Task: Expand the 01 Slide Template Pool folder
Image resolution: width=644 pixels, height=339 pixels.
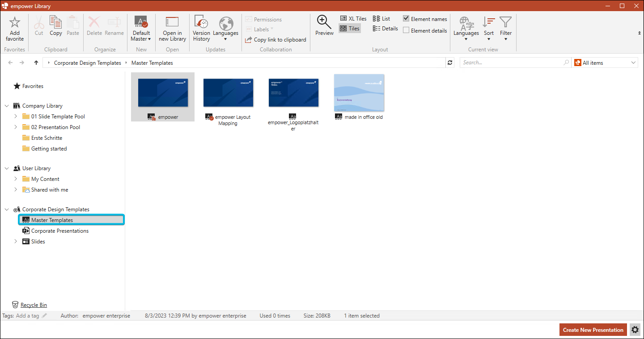Action: click(16, 117)
